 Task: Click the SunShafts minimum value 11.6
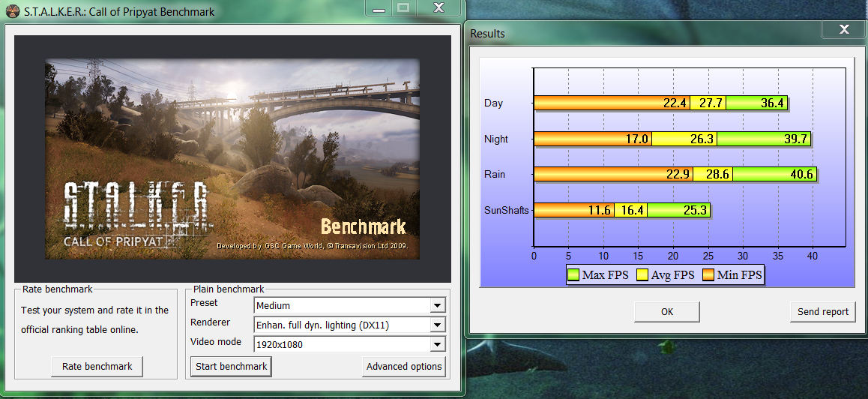[600, 210]
